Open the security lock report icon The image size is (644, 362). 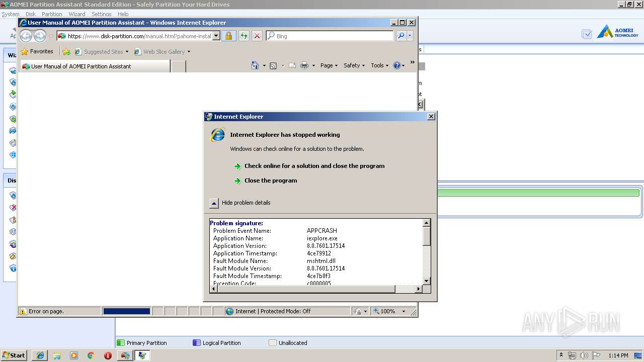click(x=228, y=36)
